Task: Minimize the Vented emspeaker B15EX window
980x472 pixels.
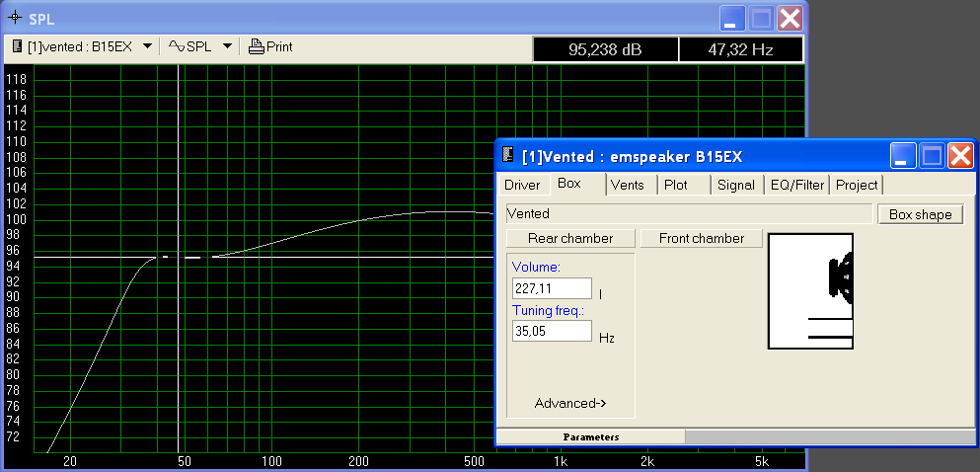Action: point(902,154)
